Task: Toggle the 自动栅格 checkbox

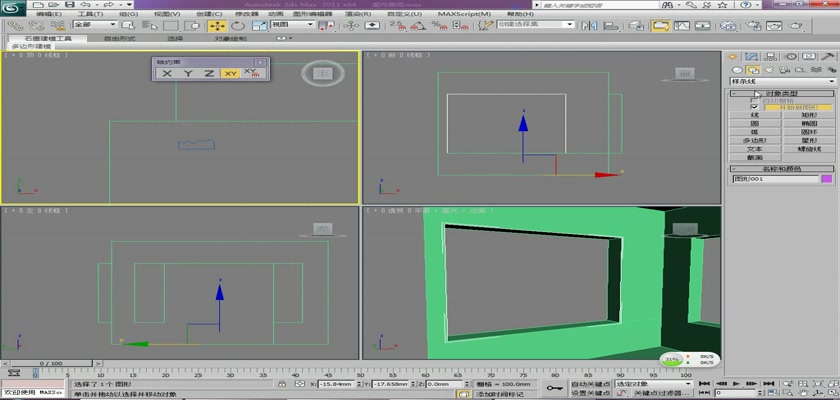Action: (x=754, y=101)
